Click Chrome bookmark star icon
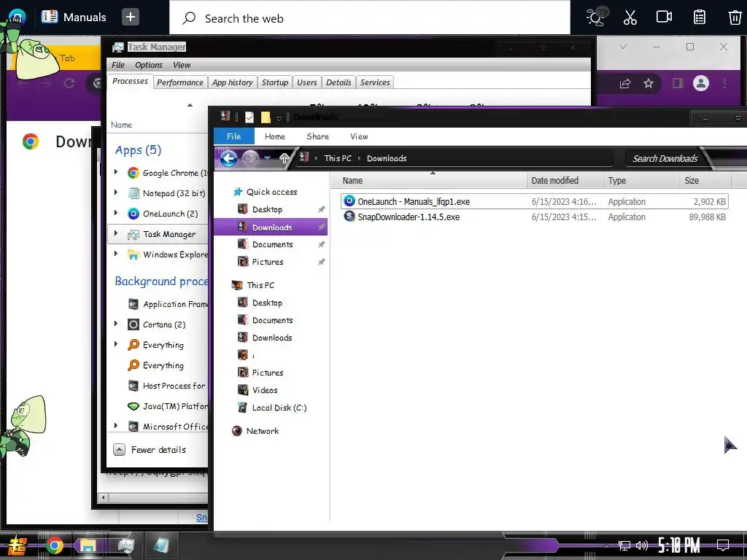This screenshot has height=560, width=747. [649, 84]
